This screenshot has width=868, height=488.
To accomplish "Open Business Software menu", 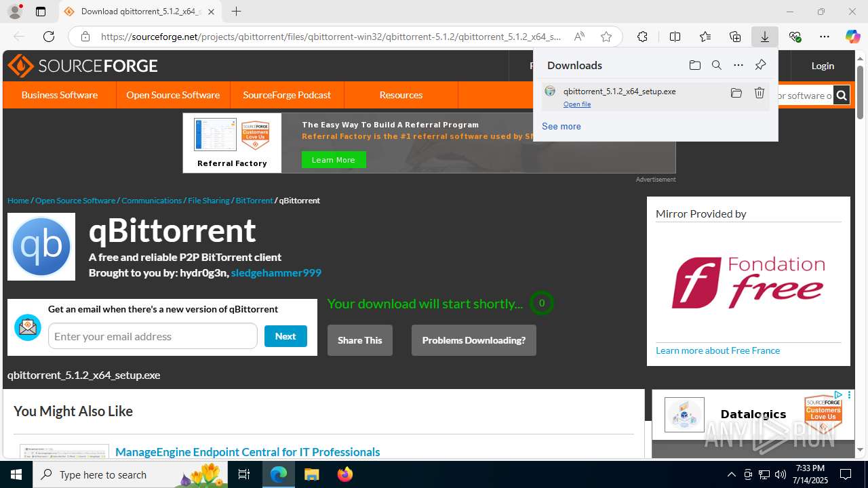I will (60, 95).
